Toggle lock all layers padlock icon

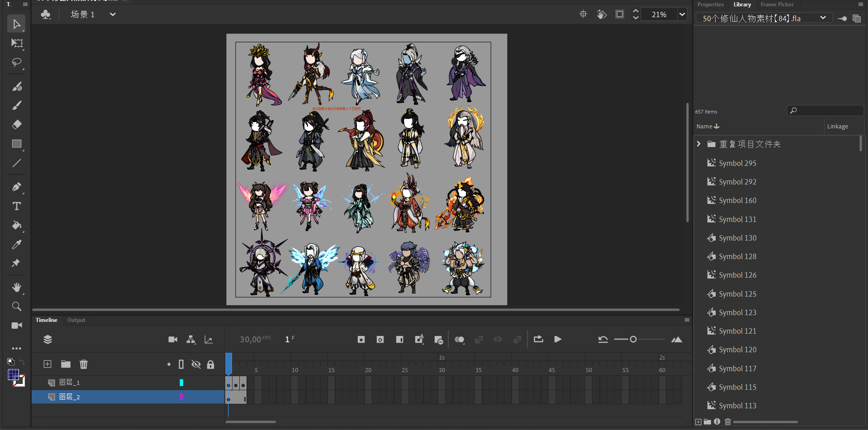pos(211,364)
